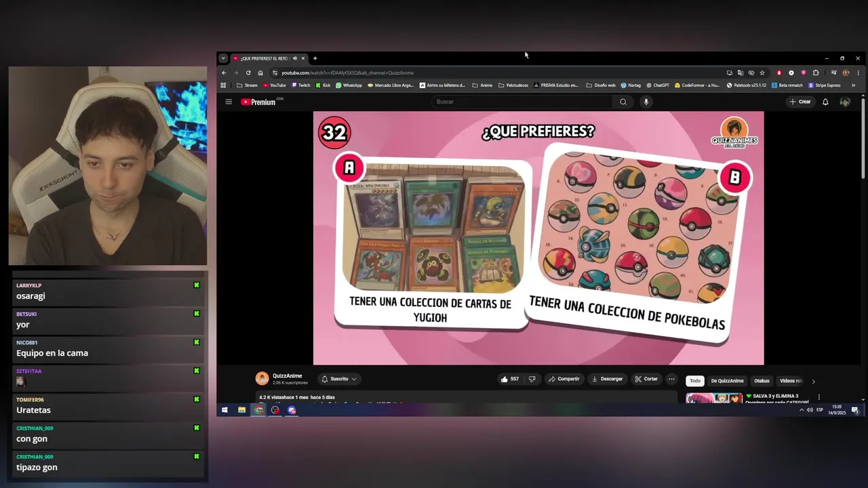Open the Twitch bookmark

[x=300, y=85]
